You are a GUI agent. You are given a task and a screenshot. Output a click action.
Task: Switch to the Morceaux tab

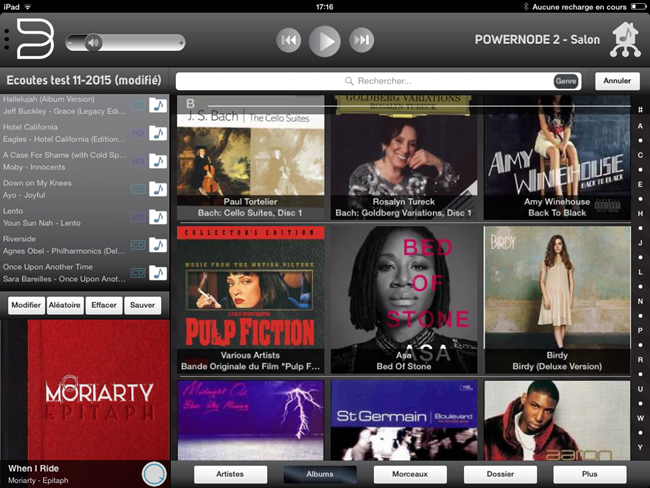[x=410, y=474]
